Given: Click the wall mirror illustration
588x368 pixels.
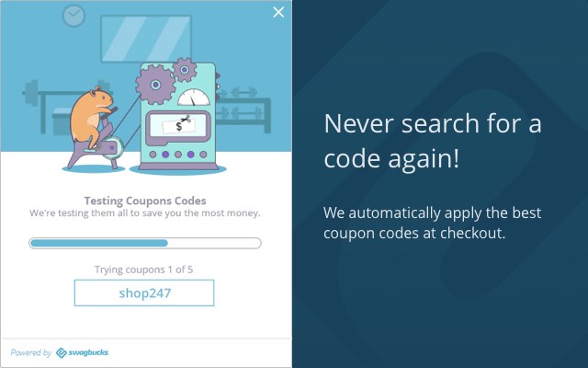Looking at the screenshot, I should point(146,39).
